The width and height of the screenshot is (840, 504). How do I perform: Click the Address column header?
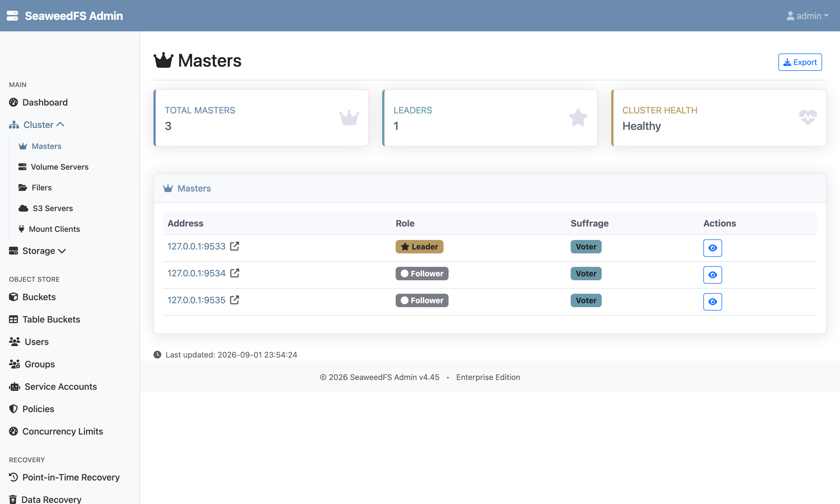(x=185, y=223)
